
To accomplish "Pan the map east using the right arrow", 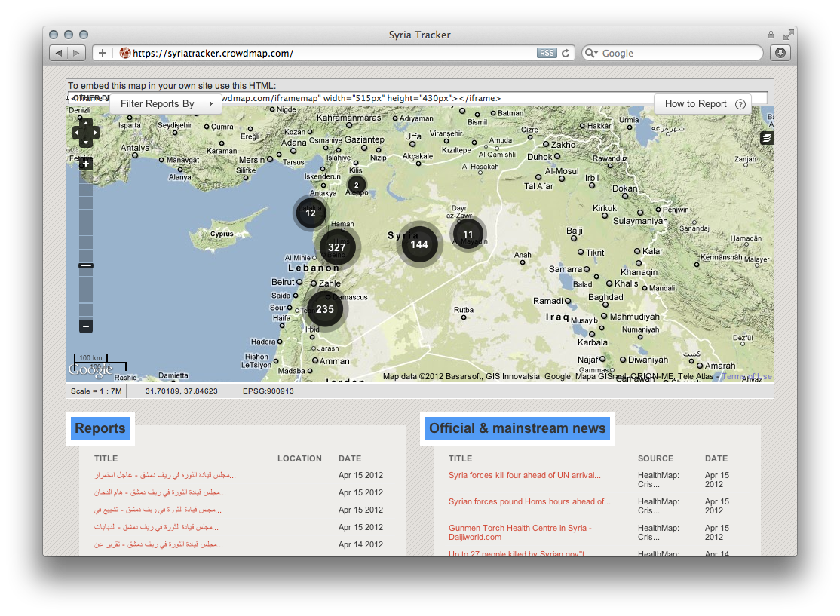I will [x=95, y=133].
